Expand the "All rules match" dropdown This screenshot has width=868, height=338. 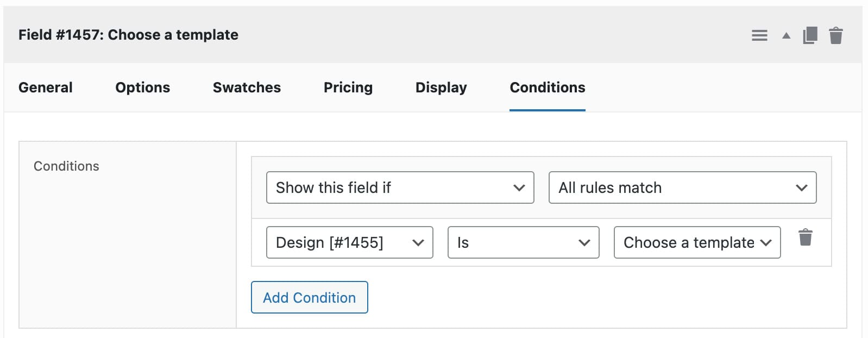[x=682, y=187]
